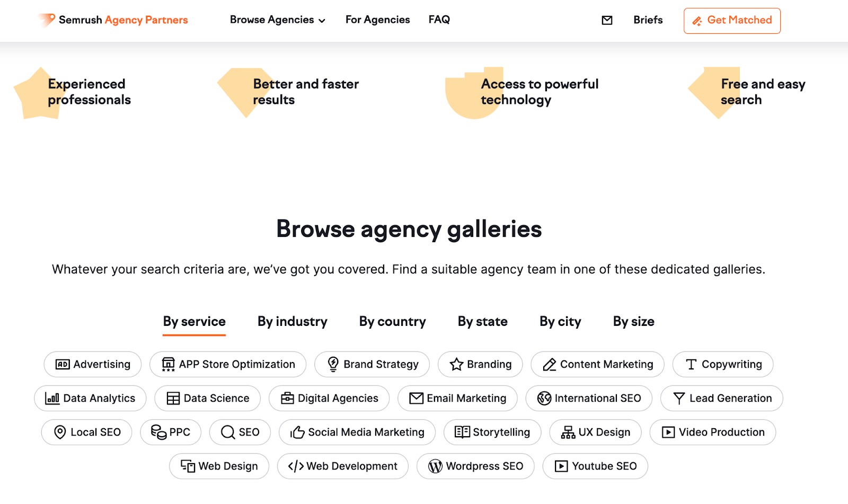The image size is (848, 504).
Task: Expand the Browse Agencies dropdown
Action: coord(277,20)
